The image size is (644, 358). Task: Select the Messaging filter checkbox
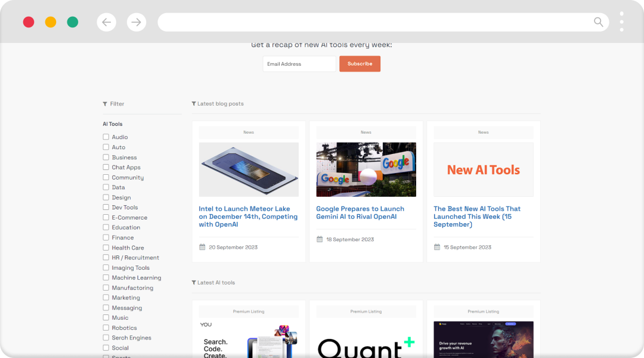[106, 307]
